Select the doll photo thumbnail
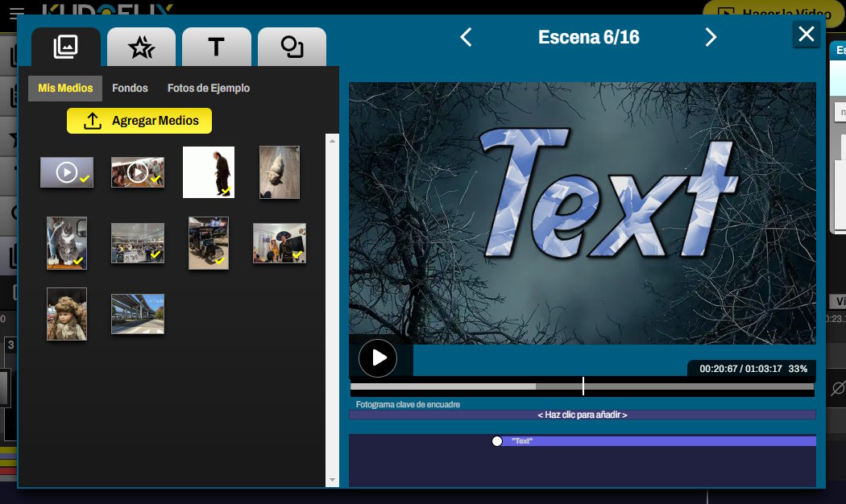 click(x=67, y=314)
